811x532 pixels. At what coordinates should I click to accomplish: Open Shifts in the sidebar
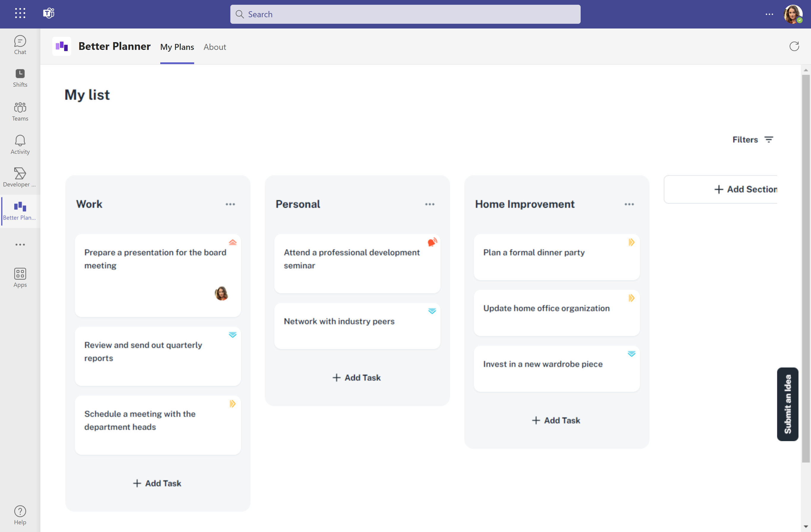[x=20, y=78]
